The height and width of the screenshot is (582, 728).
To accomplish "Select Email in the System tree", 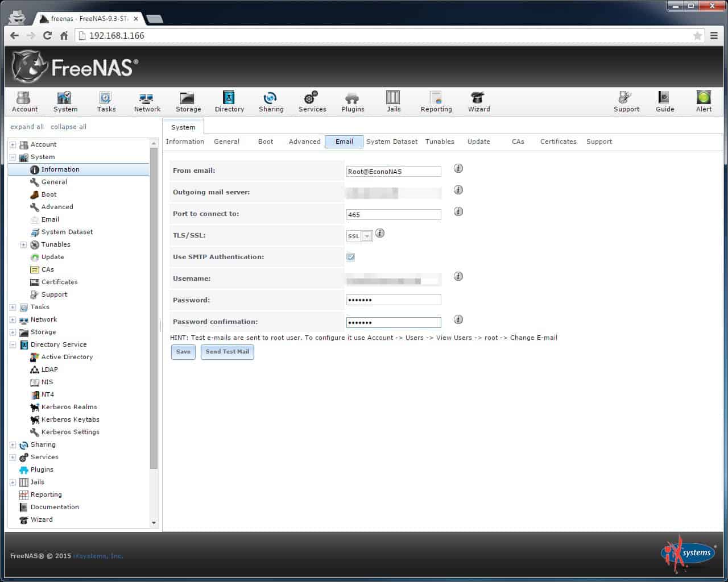I will tap(50, 219).
